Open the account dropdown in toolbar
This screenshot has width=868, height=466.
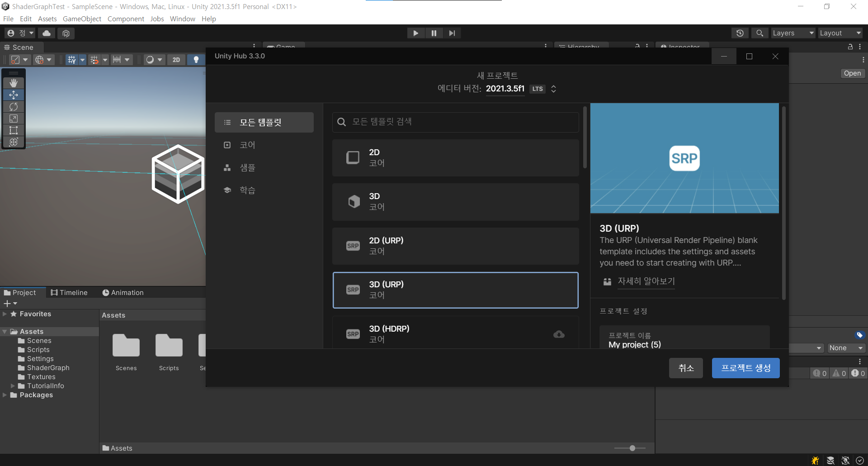pyautogui.click(x=20, y=33)
